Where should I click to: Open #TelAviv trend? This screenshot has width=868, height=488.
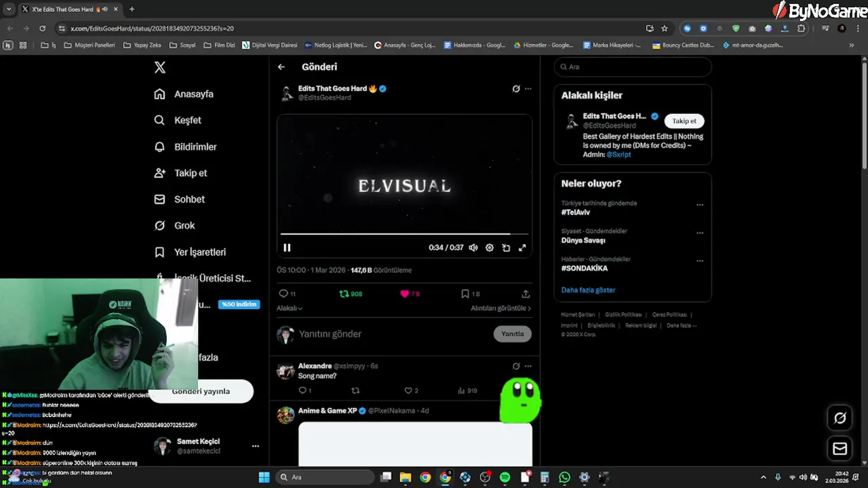[x=576, y=212]
